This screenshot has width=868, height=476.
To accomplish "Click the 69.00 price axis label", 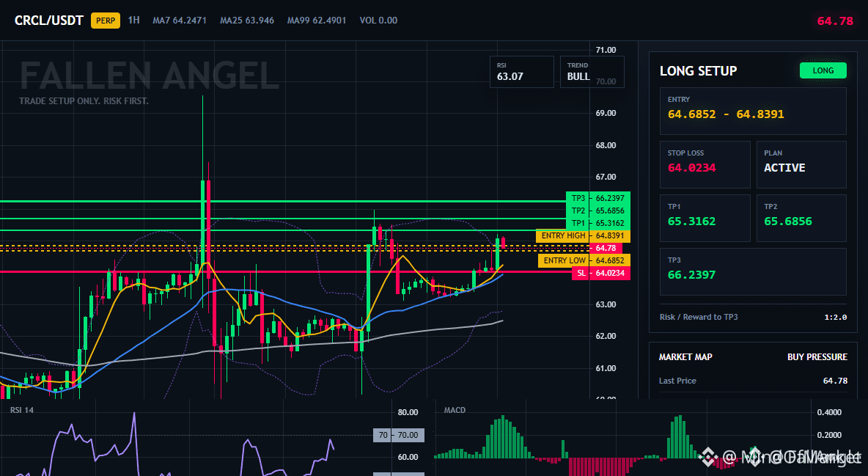I will pos(606,113).
